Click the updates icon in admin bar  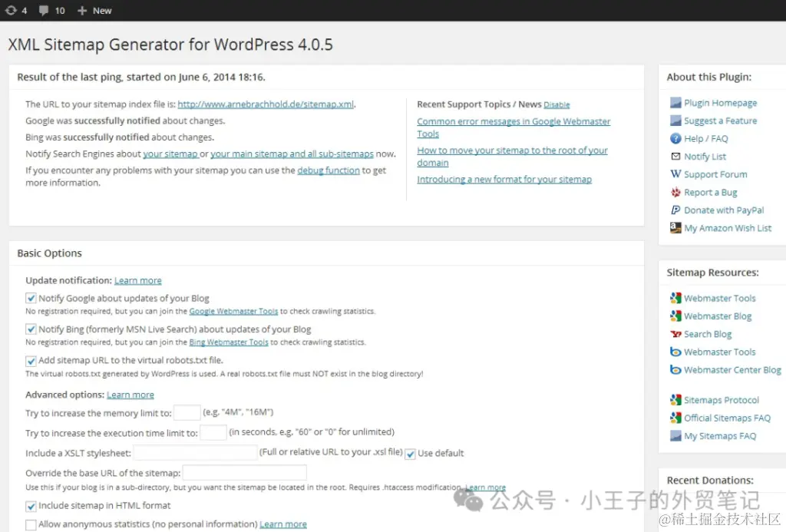pos(11,10)
